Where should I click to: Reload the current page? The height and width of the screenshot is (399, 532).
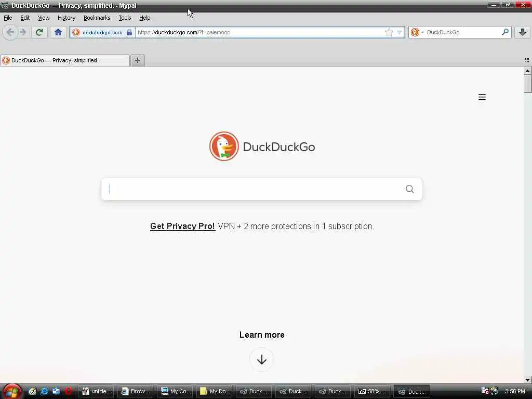39,32
